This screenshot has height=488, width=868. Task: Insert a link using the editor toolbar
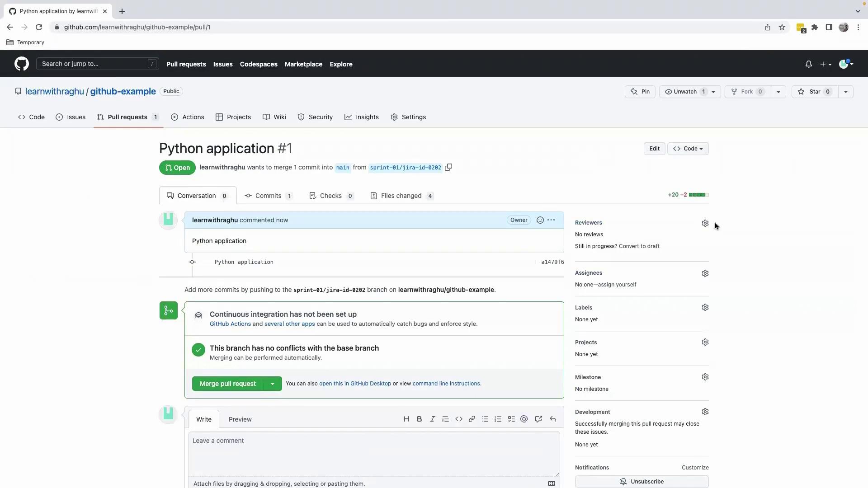point(472,419)
